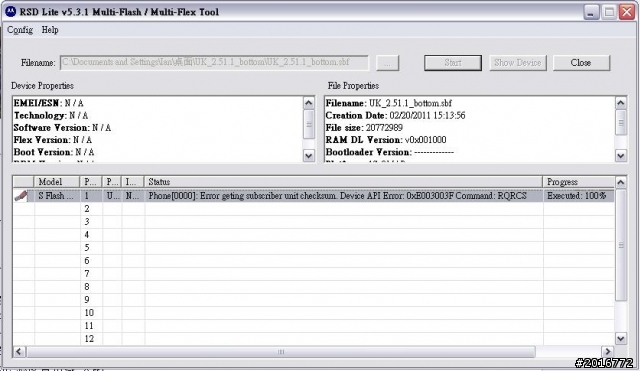Select port row 8 in device list
Viewport: 640px width, 371px height.
click(313, 287)
